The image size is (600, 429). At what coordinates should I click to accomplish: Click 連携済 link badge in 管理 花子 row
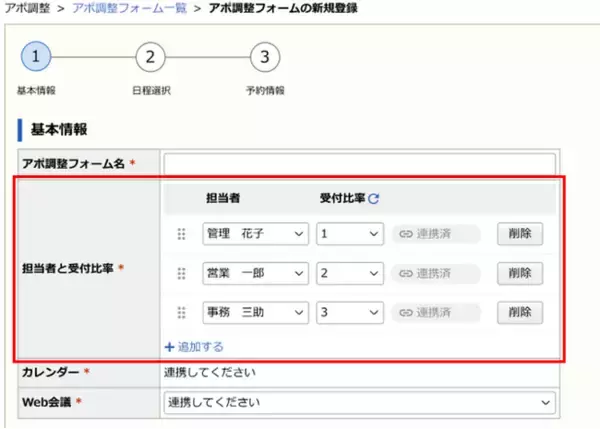pyautogui.click(x=436, y=234)
